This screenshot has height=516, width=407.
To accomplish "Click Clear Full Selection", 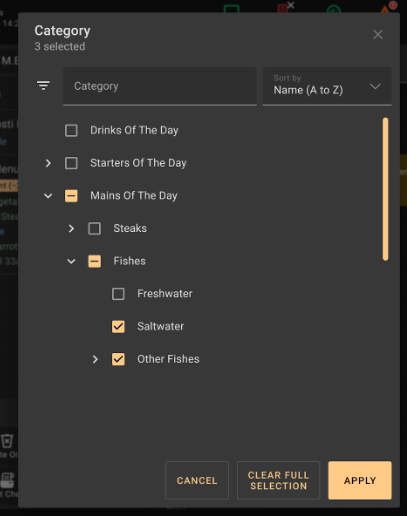I will 278,480.
